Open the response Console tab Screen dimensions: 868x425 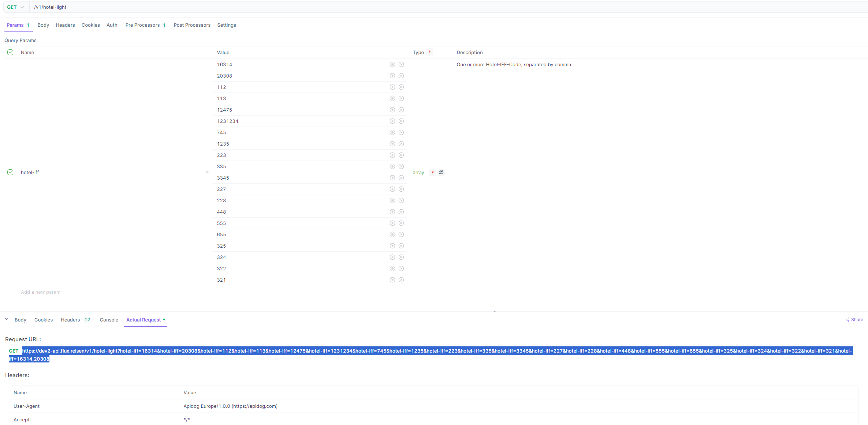pos(109,320)
